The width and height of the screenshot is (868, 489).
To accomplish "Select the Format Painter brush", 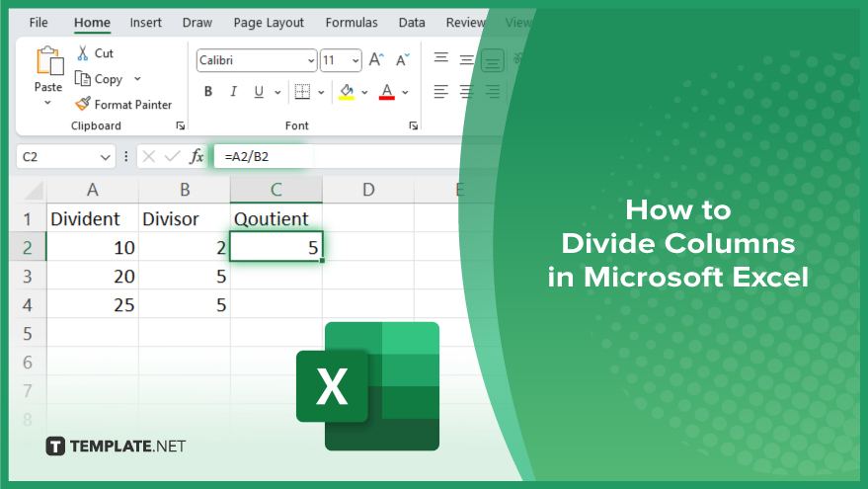I will pos(83,104).
